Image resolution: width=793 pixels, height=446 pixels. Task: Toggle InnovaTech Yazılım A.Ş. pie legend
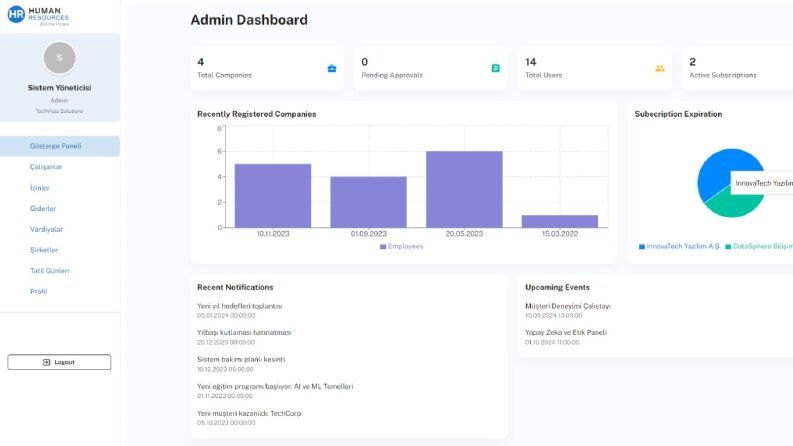679,246
